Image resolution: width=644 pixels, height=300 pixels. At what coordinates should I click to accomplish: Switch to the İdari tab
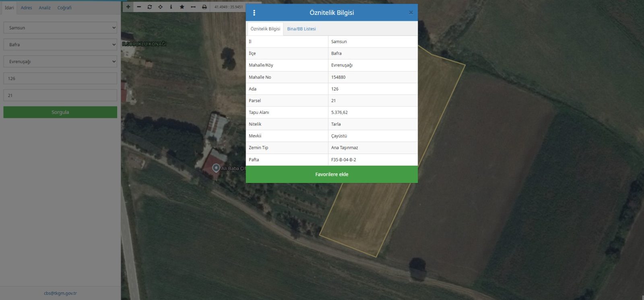pos(9,8)
